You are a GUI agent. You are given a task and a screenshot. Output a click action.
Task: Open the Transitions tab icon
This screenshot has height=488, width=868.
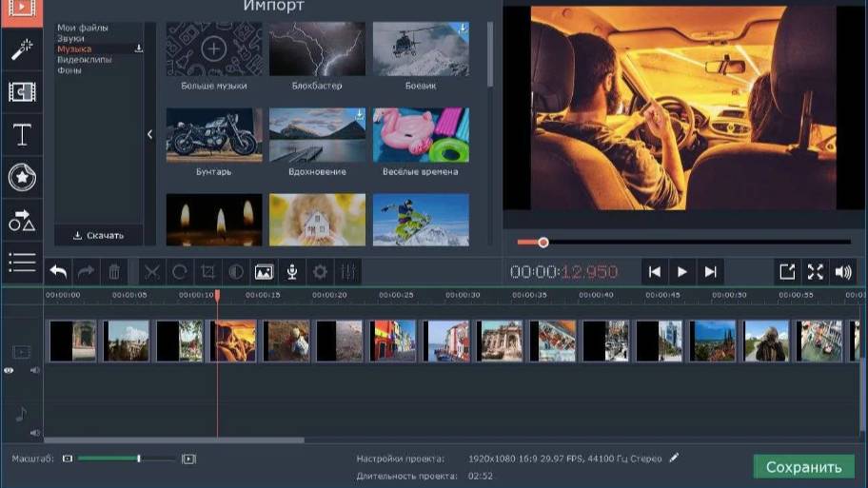click(x=22, y=92)
